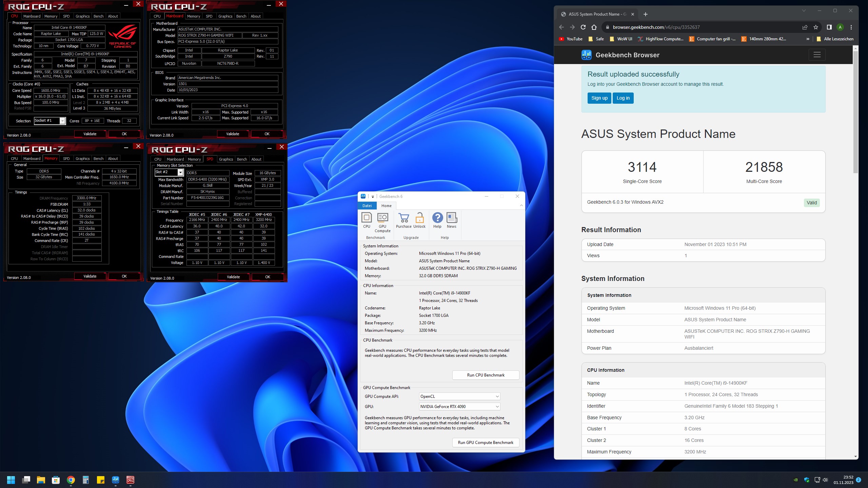
Task: Expand the hidden bookmarks overflow chevron
Action: [808, 39]
